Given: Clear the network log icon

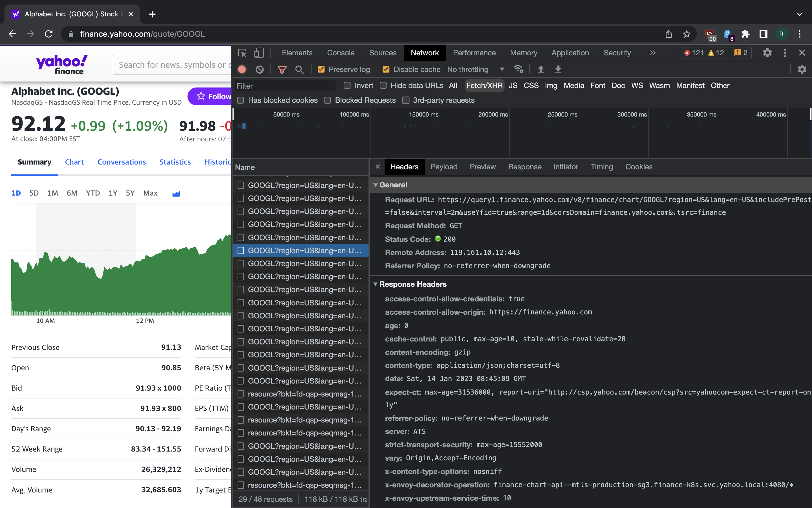Looking at the screenshot, I should pos(260,69).
